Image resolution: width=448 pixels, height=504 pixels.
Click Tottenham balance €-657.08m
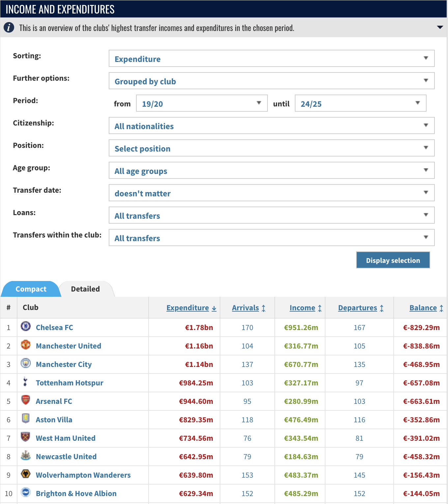pos(421,383)
